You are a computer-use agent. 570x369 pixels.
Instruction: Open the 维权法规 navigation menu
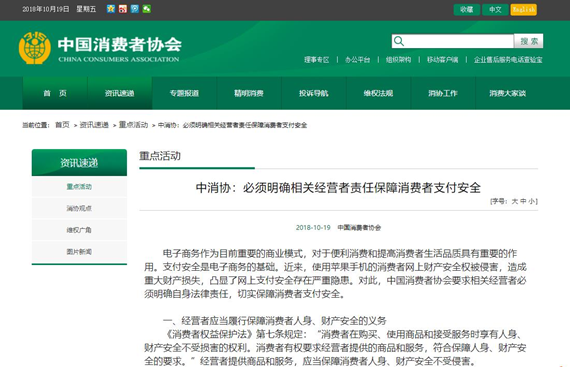(x=378, y=93)
